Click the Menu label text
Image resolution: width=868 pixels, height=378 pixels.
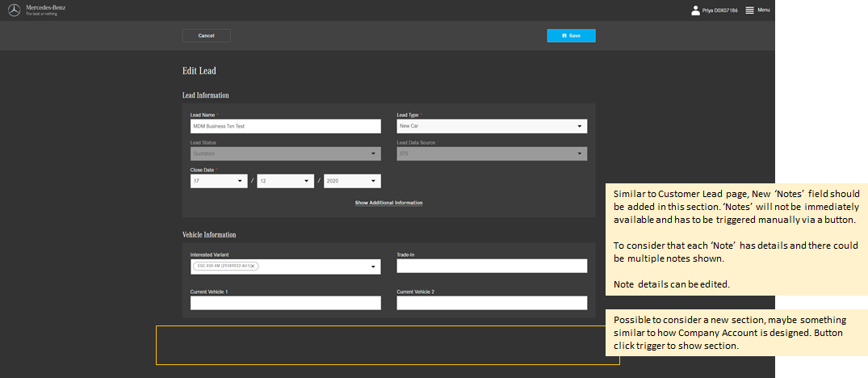tap(763, 10)
